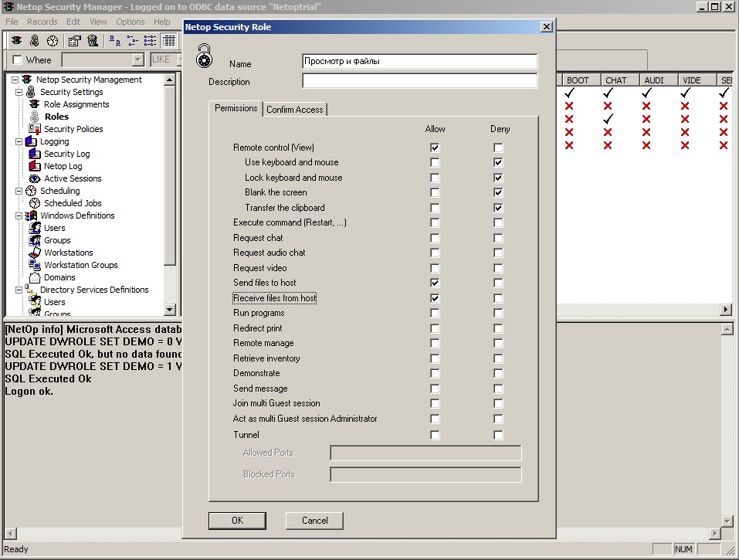Collapse the Security Settings node
739x560 pixels.
click(19, 92)
